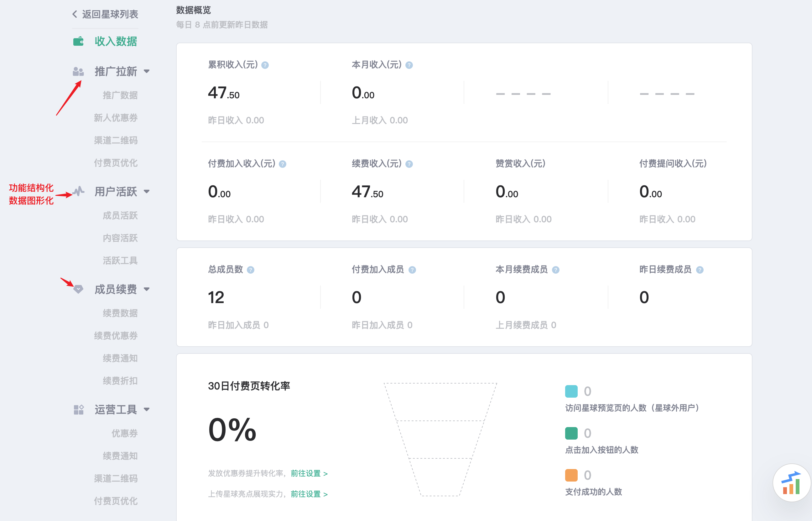Click the grid icon next to 运营工具

coord(79,409)
